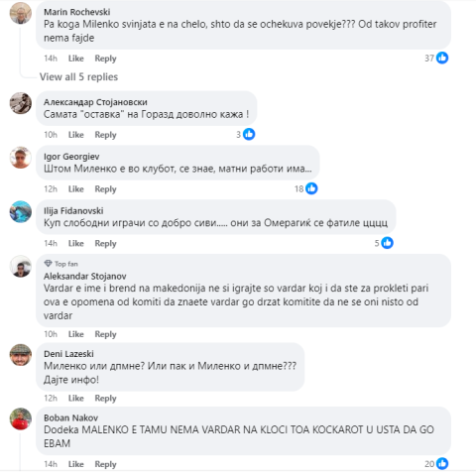Click the 14h timestamp on Ilija Fidanovski's comment
Viewport: 476px width, 476px height.
51,243
